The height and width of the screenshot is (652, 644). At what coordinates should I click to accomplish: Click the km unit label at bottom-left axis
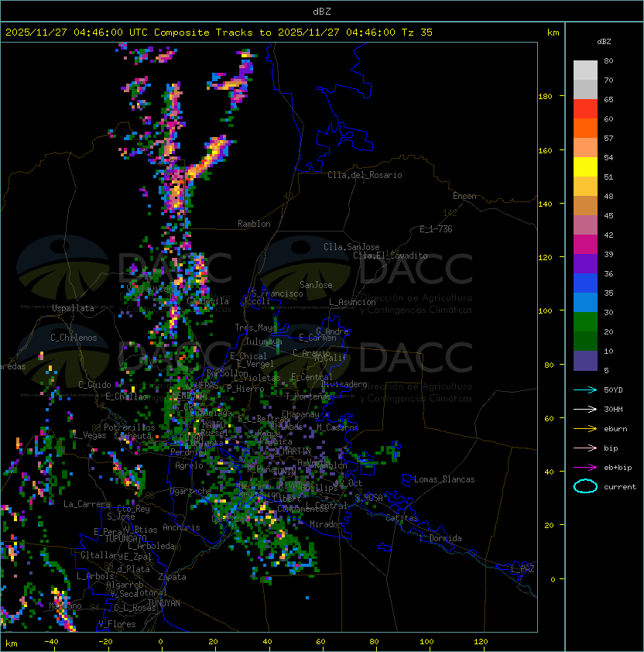[x=12, y=644]
